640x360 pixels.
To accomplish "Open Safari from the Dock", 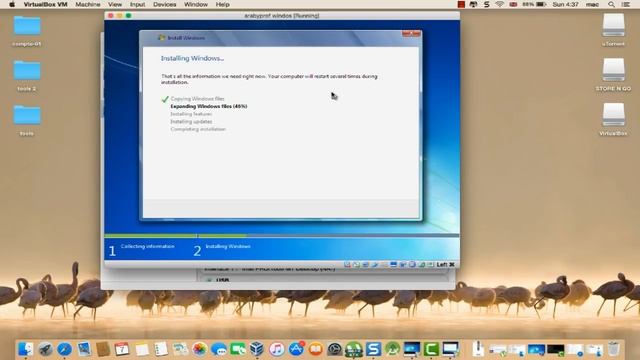I will pyautogui.click(x=64, y=349).
